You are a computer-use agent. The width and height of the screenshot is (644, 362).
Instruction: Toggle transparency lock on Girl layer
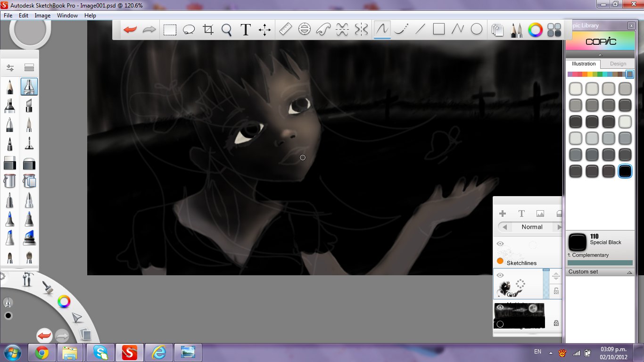point(556,291)
